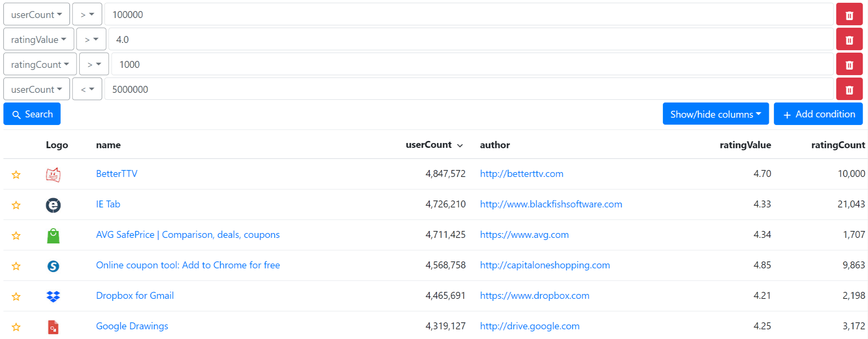Screen dimensions: 868x339
Task: Click the AVG SafePrice shopping bag logo
Action: click(x=53, y=235)
